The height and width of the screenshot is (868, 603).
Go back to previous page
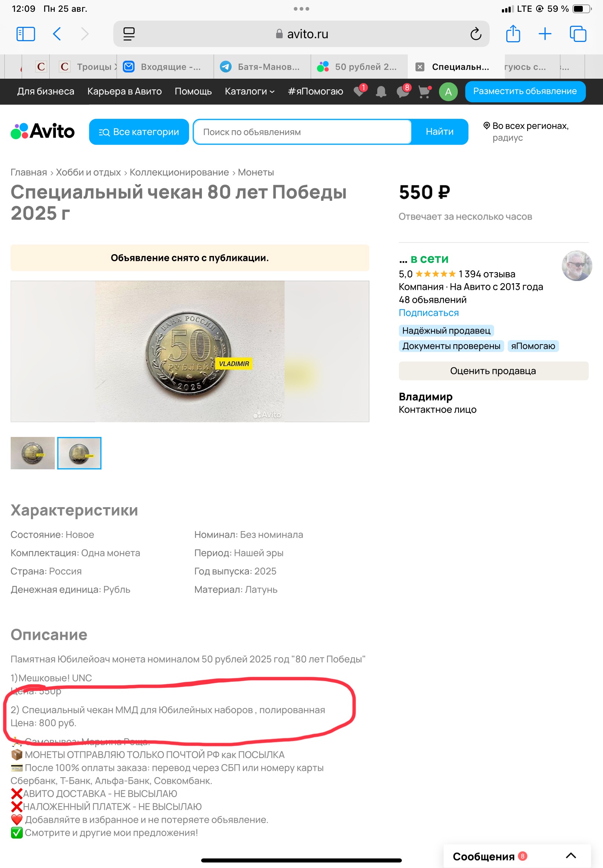[x=57, y=34]
